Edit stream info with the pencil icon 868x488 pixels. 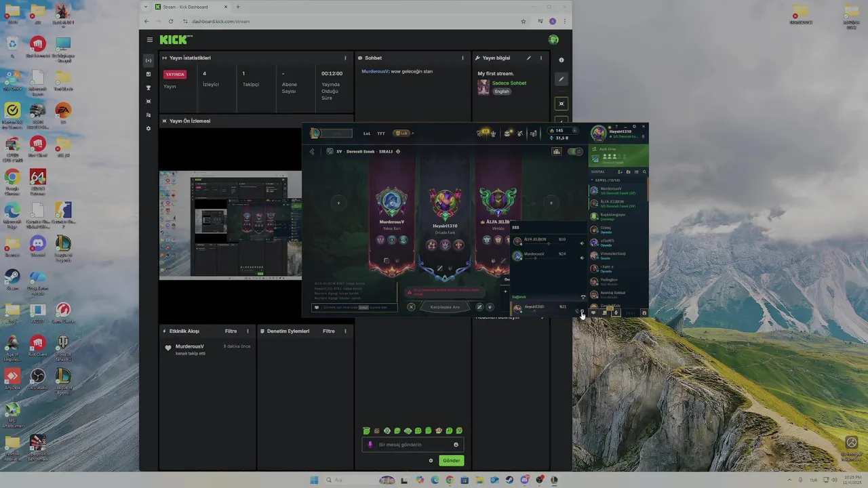coord(529,58)
